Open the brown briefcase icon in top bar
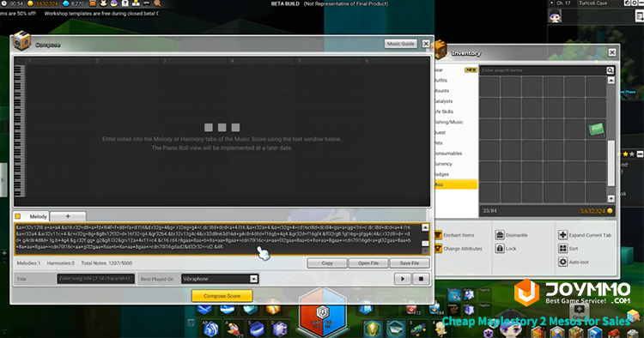 93,3
